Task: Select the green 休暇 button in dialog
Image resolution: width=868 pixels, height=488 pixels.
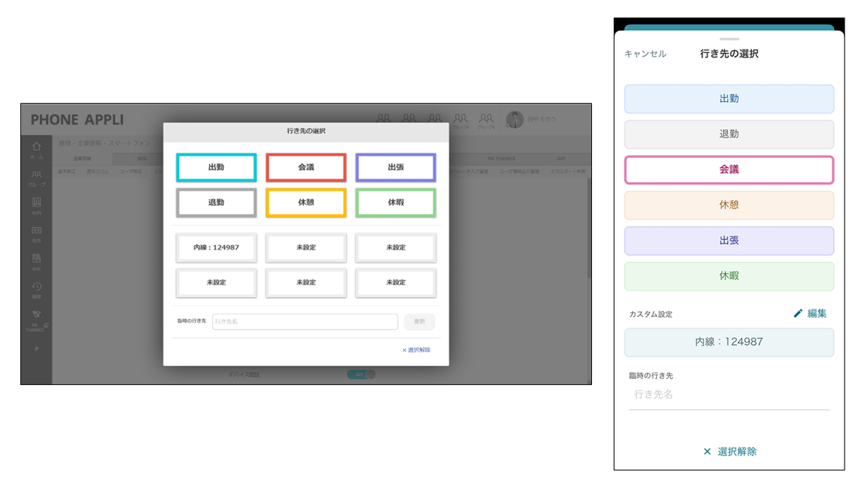Action: pyautogui.click(x=395, y=203)
